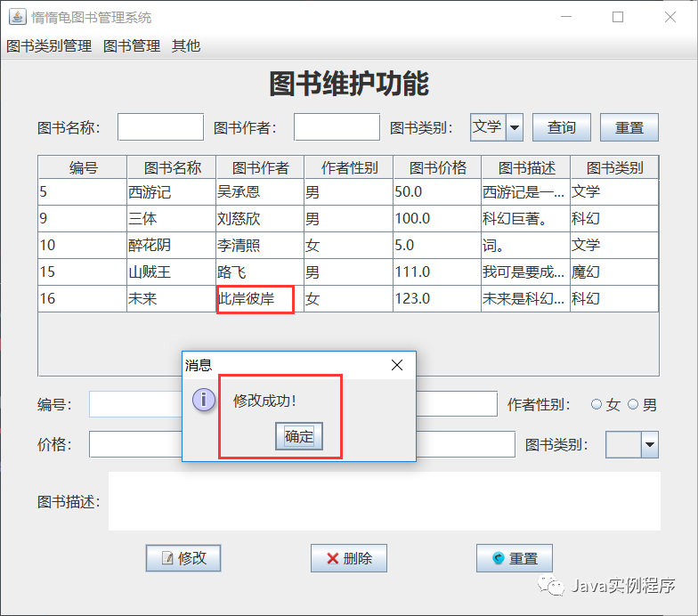
Task: Select the 三体 table cell
Action: (171, 219)
